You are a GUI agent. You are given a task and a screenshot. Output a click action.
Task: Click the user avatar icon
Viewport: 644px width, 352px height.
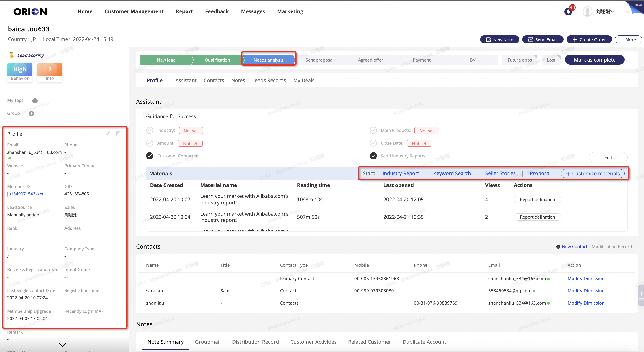pos(588,11)
